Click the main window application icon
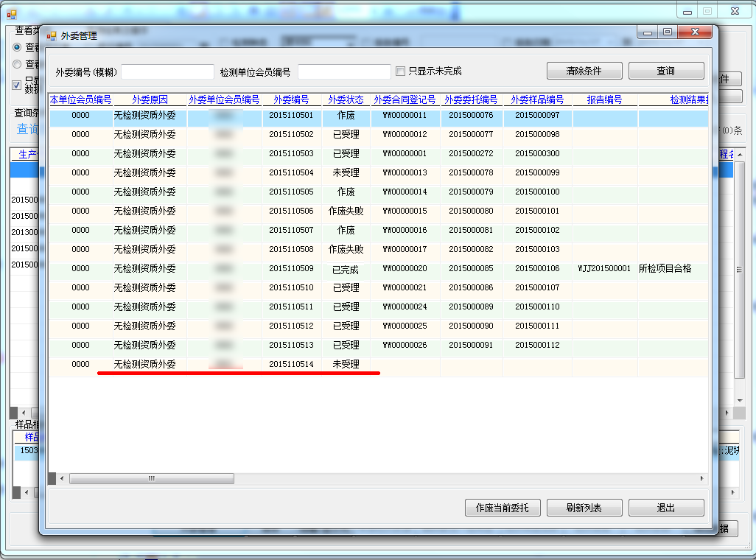 pos(12,13)
